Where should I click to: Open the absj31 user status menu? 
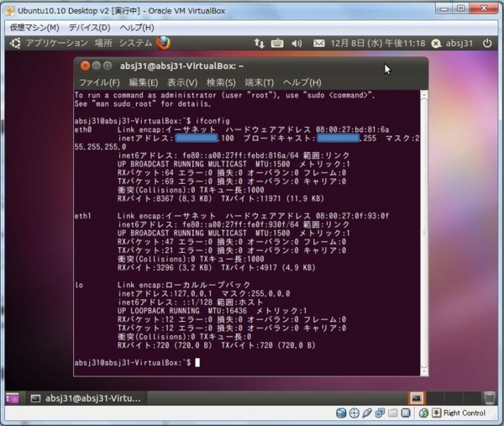[x=452, y=43]
